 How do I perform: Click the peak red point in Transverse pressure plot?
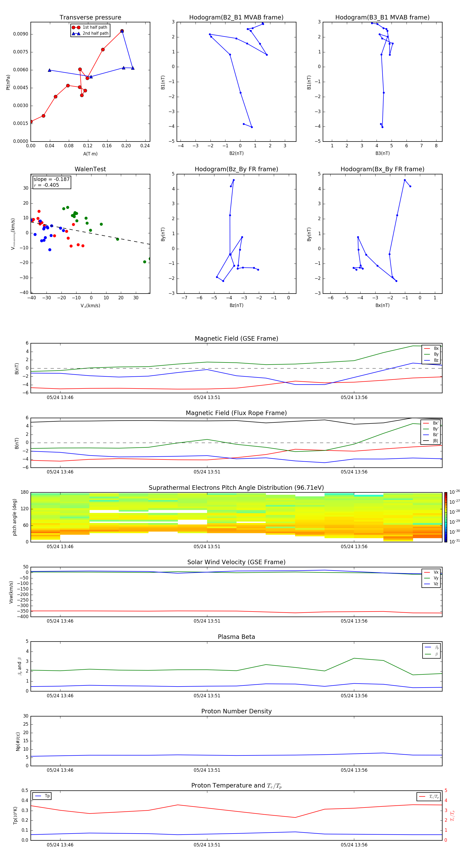coord(122,31)
